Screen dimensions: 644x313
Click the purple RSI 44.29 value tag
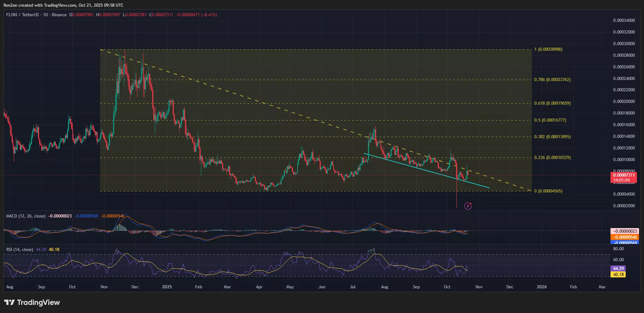click(x=618, y=269)
